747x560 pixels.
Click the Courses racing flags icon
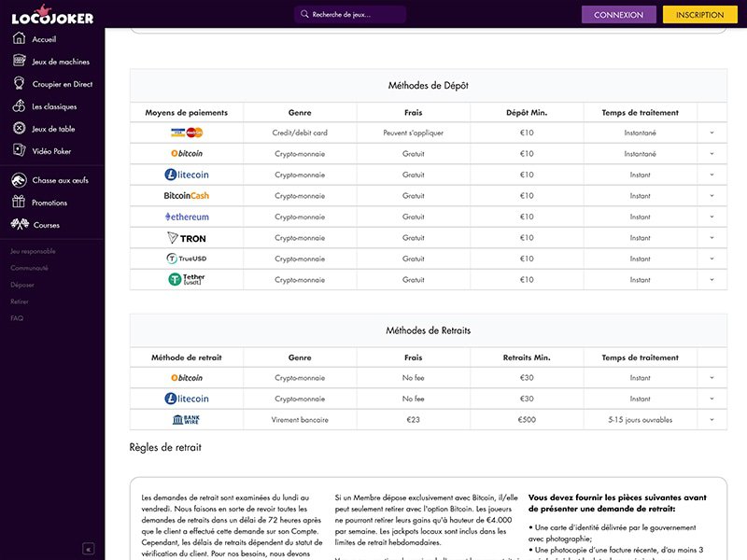(x=20, y=224)
